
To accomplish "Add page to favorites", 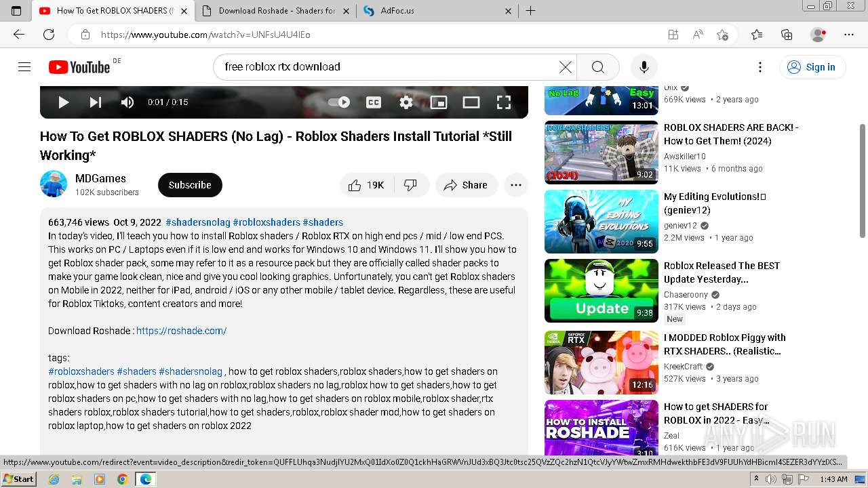I will tap(723, 35).
